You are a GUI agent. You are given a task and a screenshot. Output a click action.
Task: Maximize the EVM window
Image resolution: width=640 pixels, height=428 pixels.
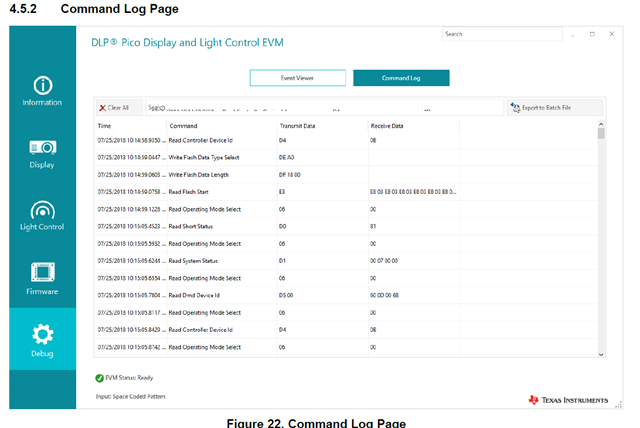pos(592,34)
